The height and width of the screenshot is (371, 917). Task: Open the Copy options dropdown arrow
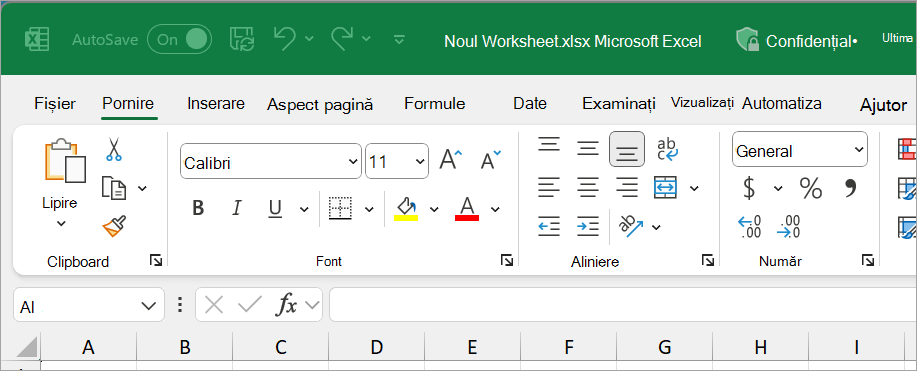(x=142, y=188)
